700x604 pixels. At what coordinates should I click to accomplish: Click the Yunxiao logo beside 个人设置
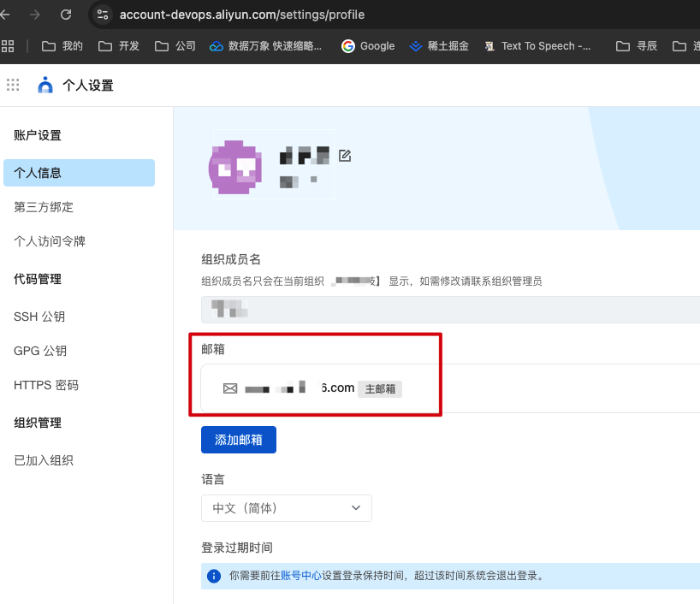click(x=45, y=85)
